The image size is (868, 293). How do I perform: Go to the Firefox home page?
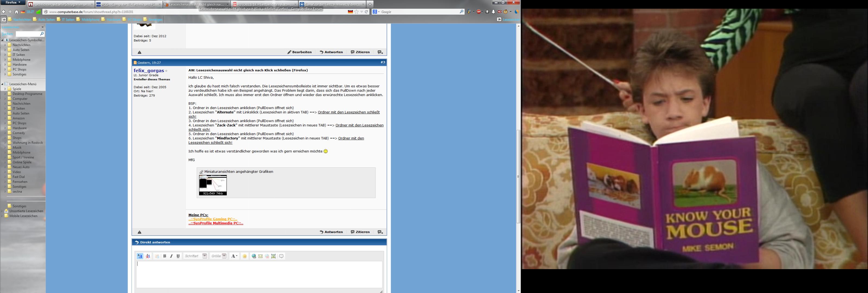click(16, 12)
